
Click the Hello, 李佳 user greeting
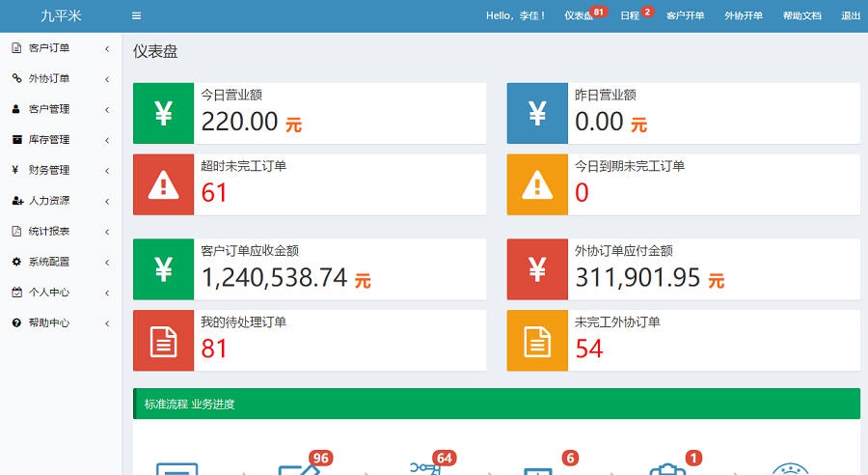click(515, 16)
